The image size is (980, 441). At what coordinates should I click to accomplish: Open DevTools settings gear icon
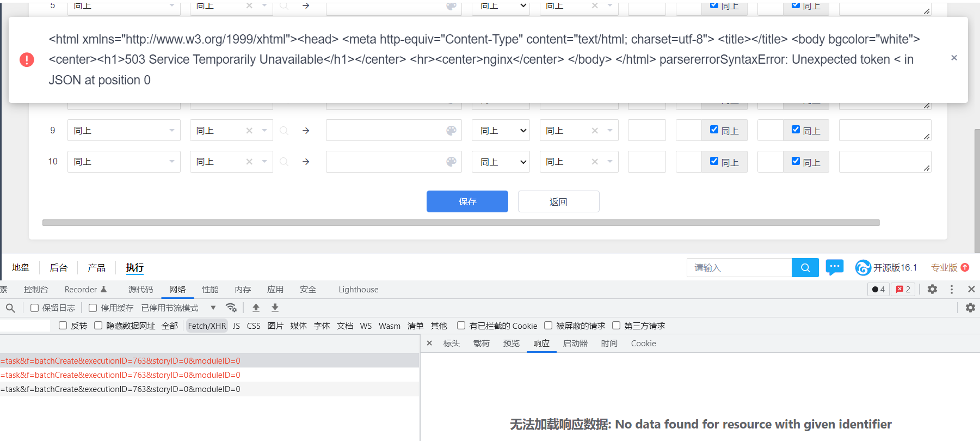coord(932,289)
